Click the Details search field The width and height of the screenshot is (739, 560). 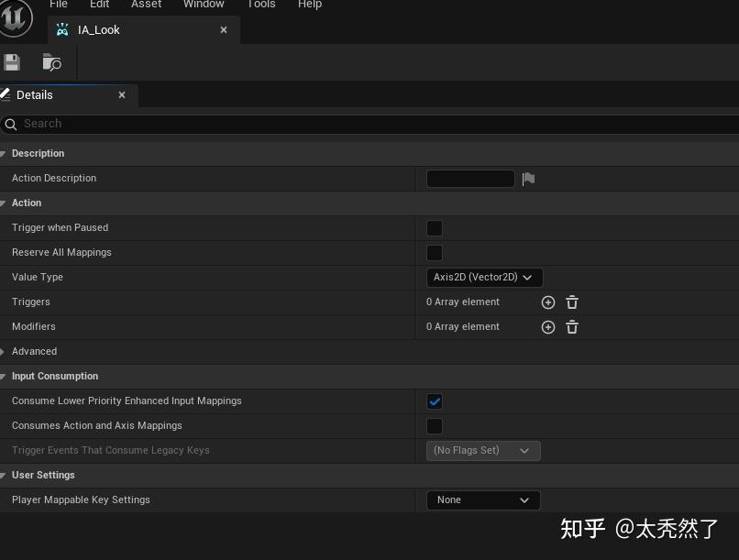183,124
